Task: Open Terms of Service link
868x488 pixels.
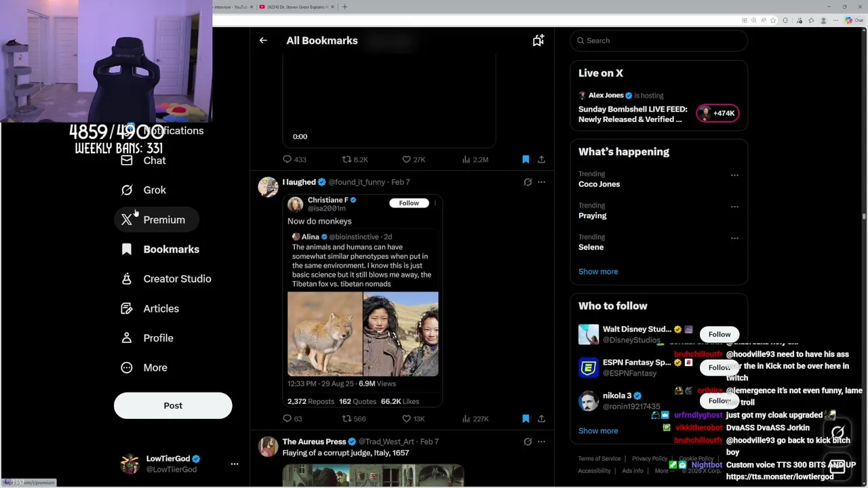Action: click(599, 459)
